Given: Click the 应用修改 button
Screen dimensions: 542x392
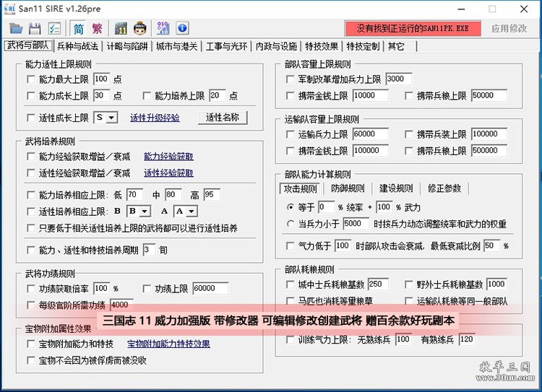Looking at the screenshot, I should pos(509,28).
